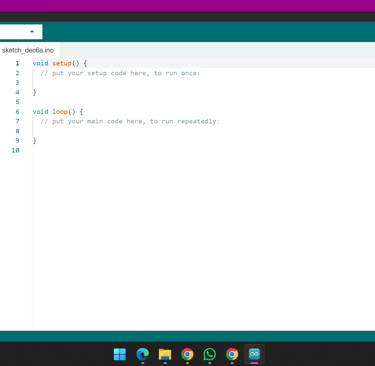Click line 1 'void setup() {'
The height and width of the screenshot is (366, 375).
60,63
